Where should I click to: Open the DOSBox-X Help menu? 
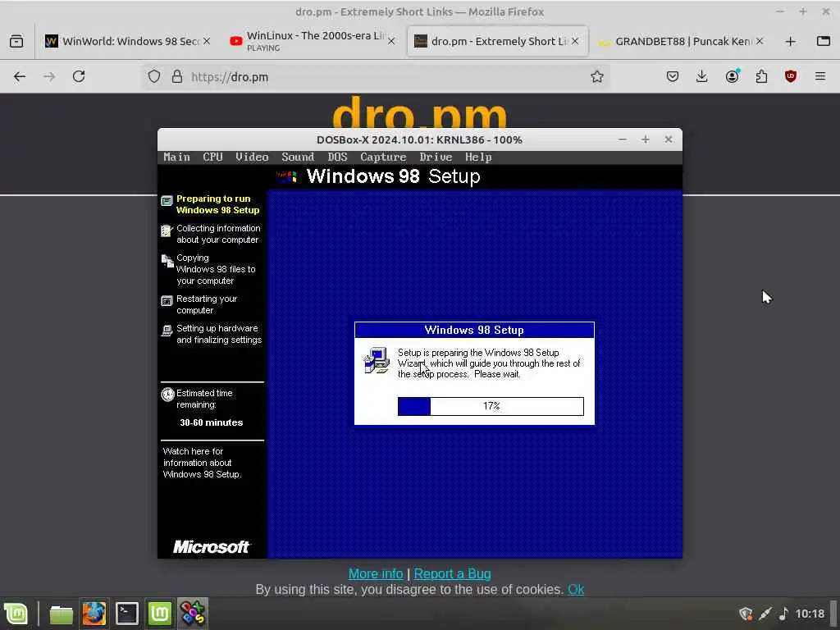coord(478,157)
